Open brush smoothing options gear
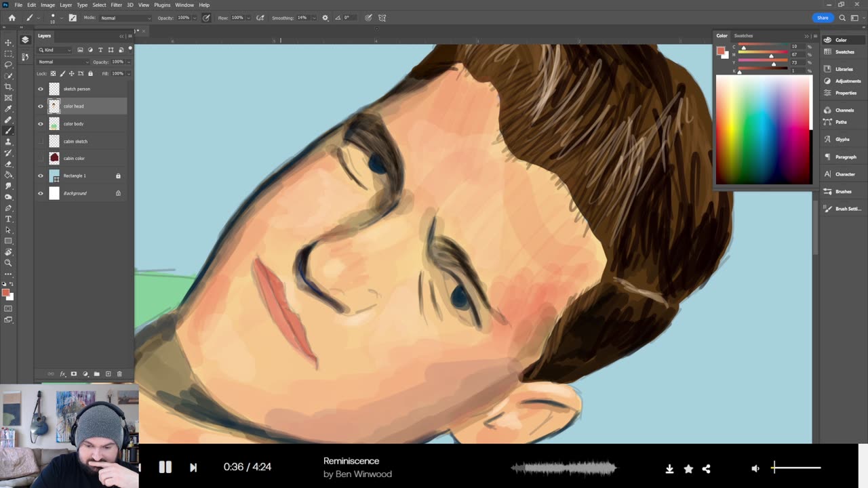Image resolution: width=868 pixels, height=488 pixels. point(325,18)
